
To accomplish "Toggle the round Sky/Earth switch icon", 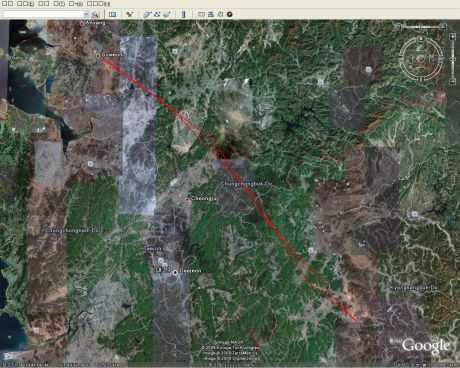I will pos(229,14).
